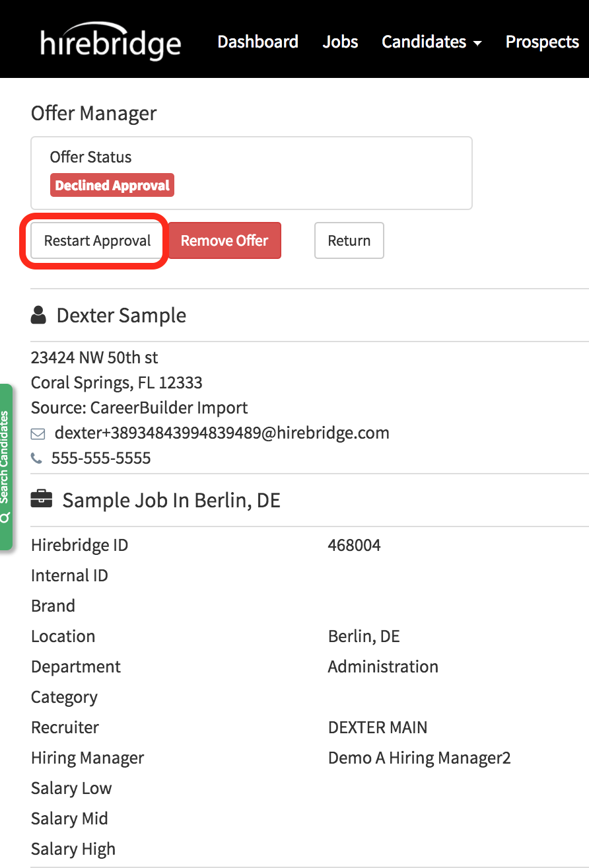Select the Sample Job In Berlin heading
This screenshot has height=868, width=589.
click(171, 500)
